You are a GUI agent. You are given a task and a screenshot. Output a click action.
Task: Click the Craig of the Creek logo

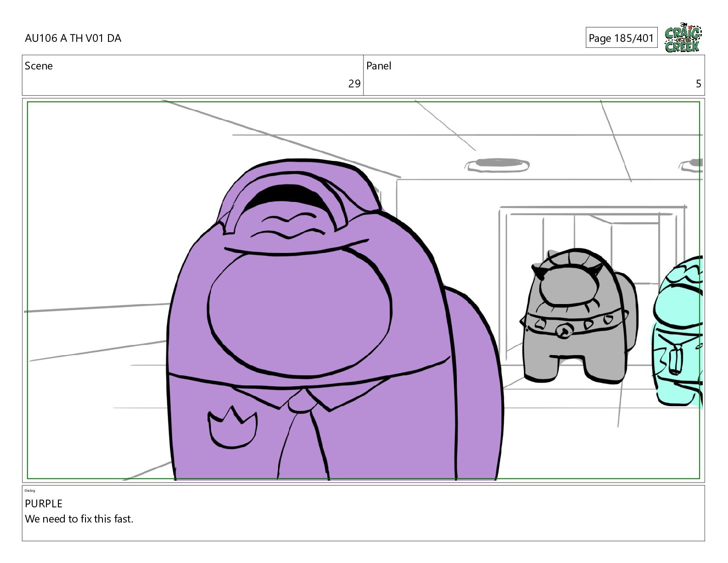[x=683, y=38]
